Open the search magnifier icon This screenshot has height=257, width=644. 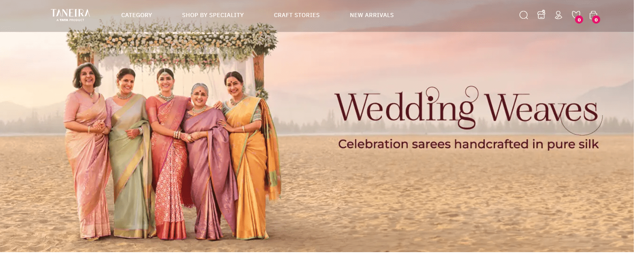[523, 15]
